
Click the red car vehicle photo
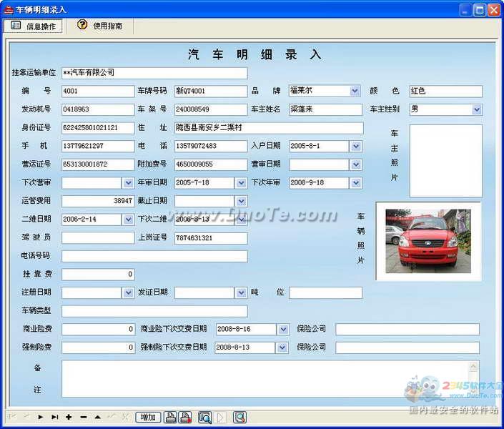(428, 241)
